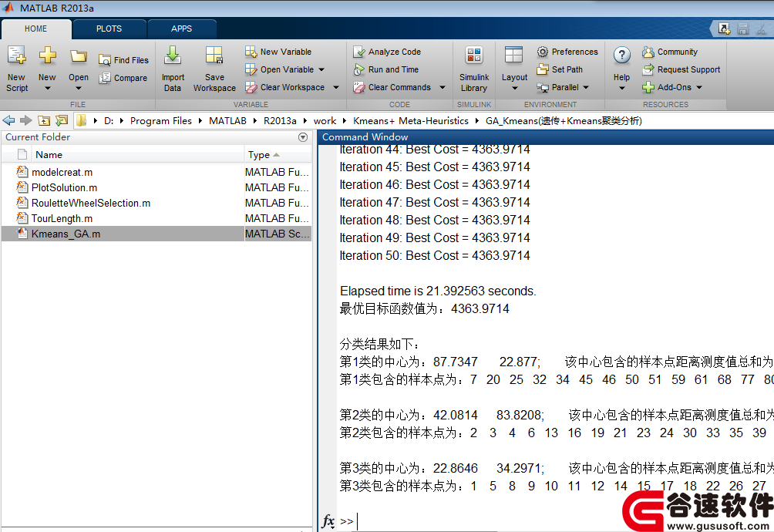Click the Save Workspace icon
The image size is (774, 532).
(214, 56)
